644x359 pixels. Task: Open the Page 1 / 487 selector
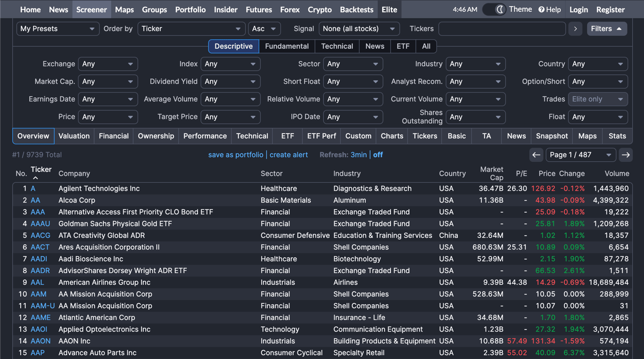[x=581, y=155]
